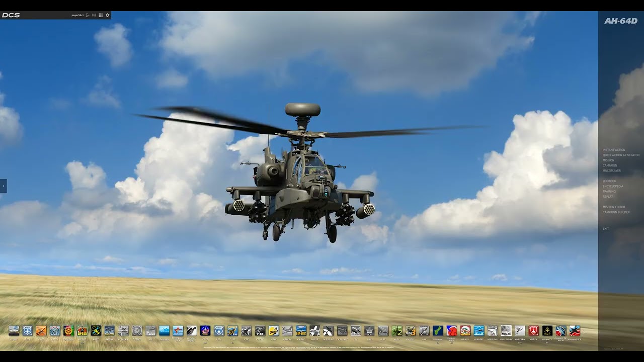Open the Mission menu item
This screenshot has width=644, height=362.
[608, 160]
